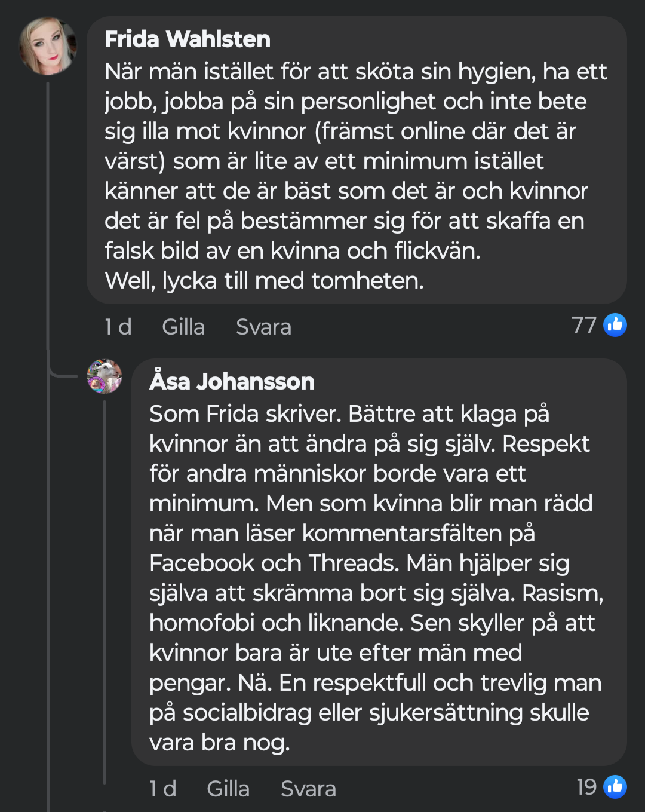Viewport: 645px width, 812px height.
Task: Select Frida Wahlsten's comment bubble text
Action: (x=355, y=161)
